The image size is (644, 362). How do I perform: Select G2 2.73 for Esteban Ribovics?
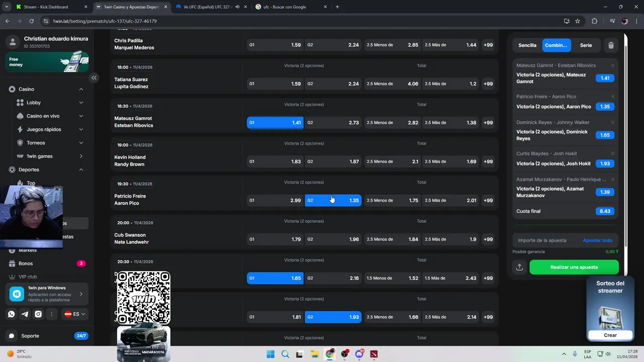[333, 123]
